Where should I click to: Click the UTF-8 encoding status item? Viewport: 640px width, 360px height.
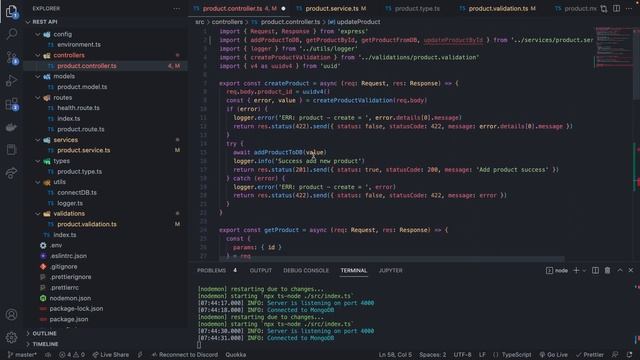pos(462,355)
